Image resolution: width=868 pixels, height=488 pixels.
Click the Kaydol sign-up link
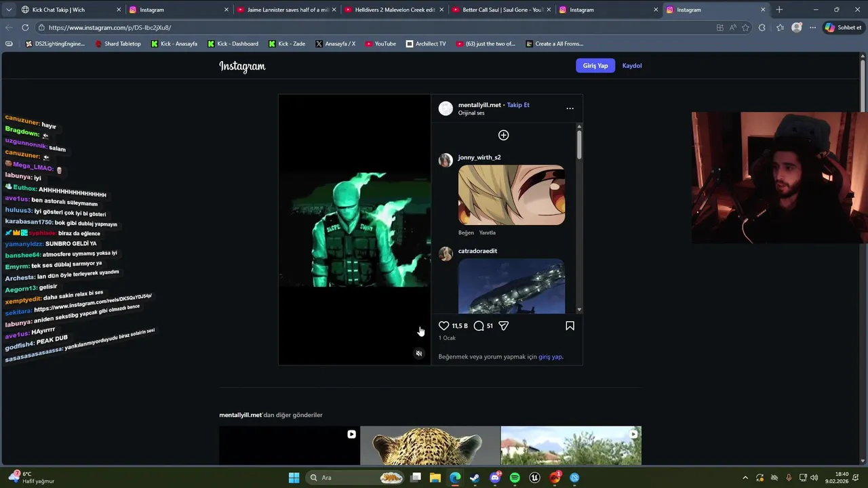tap(632, 66)
